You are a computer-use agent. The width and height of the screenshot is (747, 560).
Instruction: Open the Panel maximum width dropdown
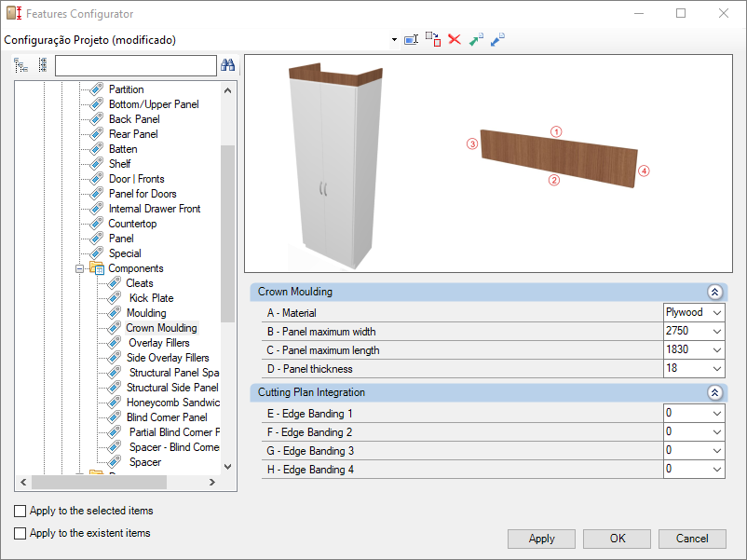tap(716, 331)
